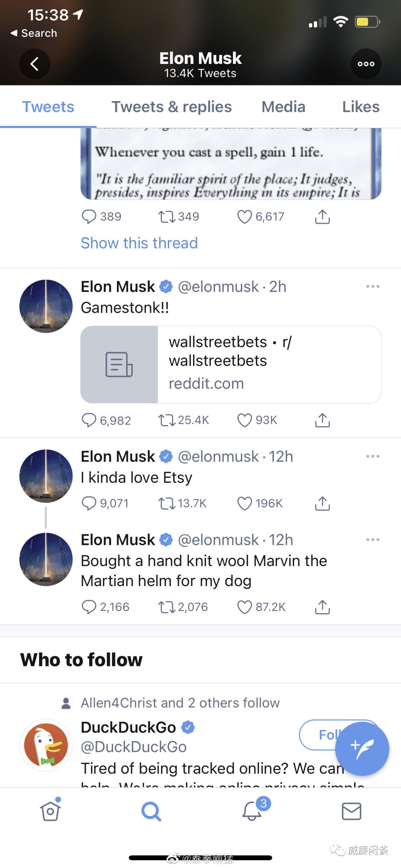401x868 pixels.
Task: Open the wallstreetbets reddit.com link card
Action: coord(231,364)
